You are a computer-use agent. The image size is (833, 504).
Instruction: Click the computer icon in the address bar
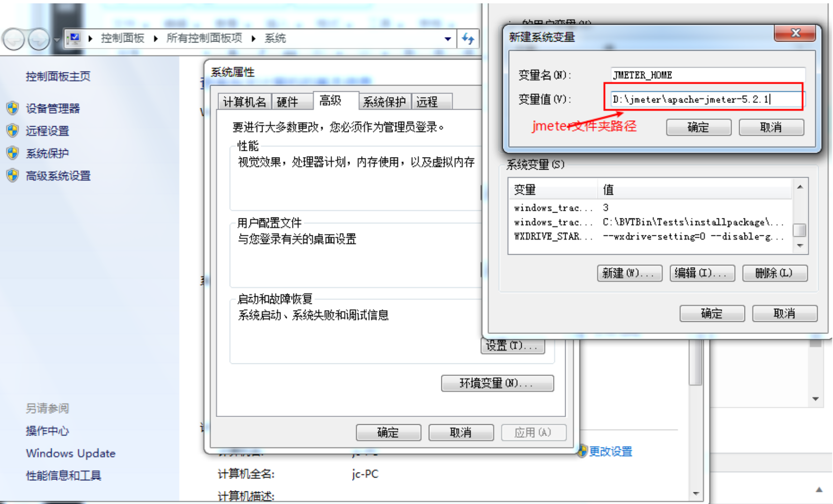(73, 38)
